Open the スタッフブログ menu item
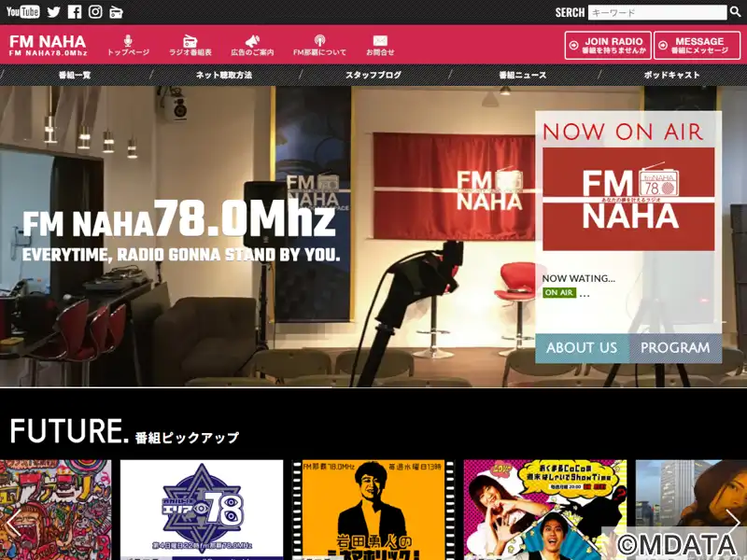The height and width of the screenshot is (560, 747). click(x=373, y=75)
